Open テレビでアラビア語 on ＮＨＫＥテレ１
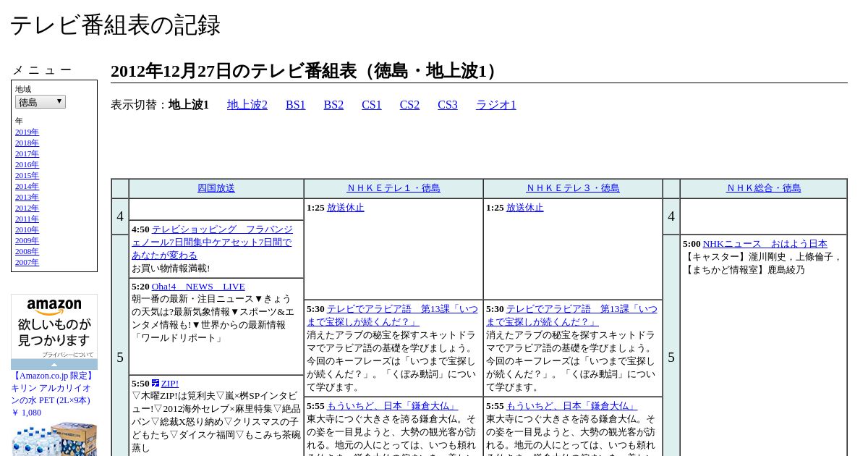The image size is (868, 456). [x=393, y=316]
